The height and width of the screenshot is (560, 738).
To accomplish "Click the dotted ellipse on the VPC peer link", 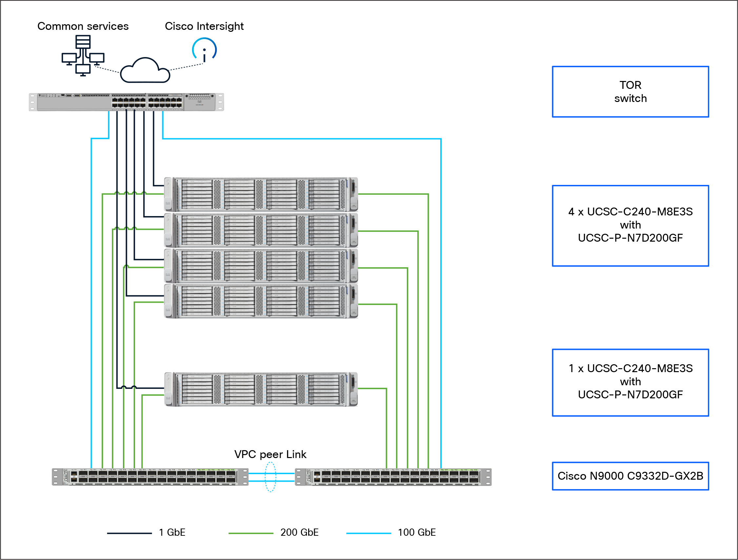I will (x=270, y=477).
